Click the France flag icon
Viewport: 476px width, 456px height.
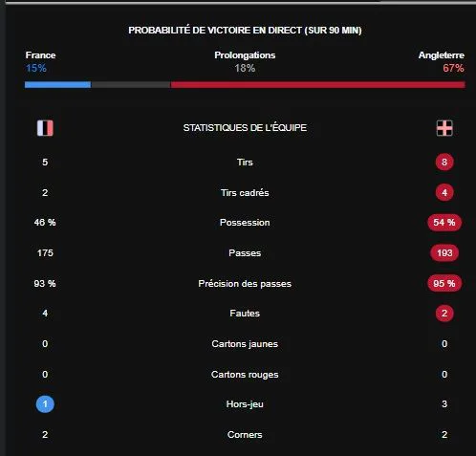point(45,128)
